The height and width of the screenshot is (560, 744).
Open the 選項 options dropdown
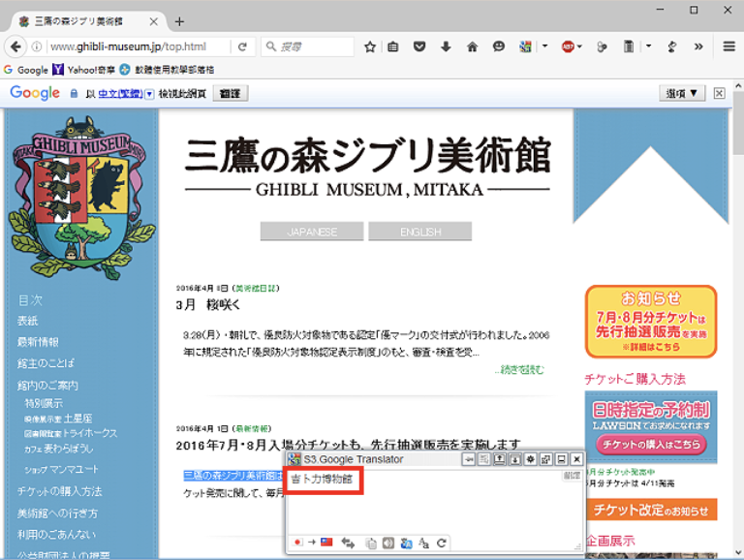682,93
